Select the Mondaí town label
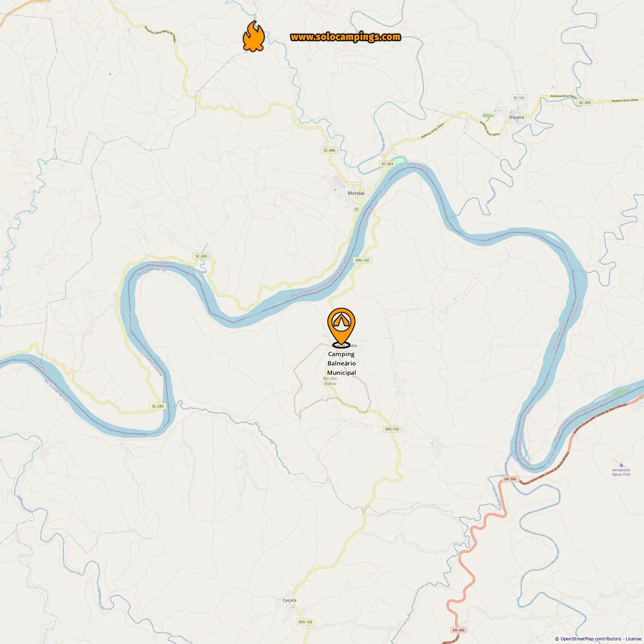Screen dimensions: 644x644 coord(356,193)
